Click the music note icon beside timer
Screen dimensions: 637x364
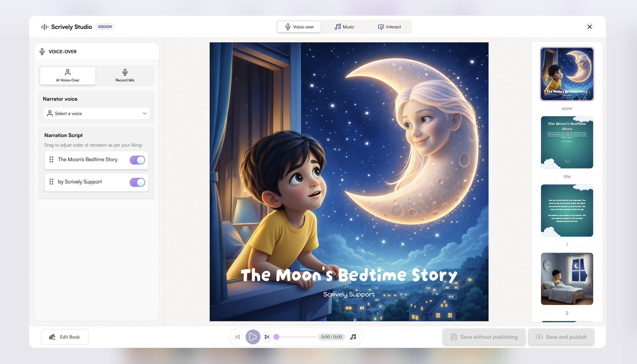353,337
